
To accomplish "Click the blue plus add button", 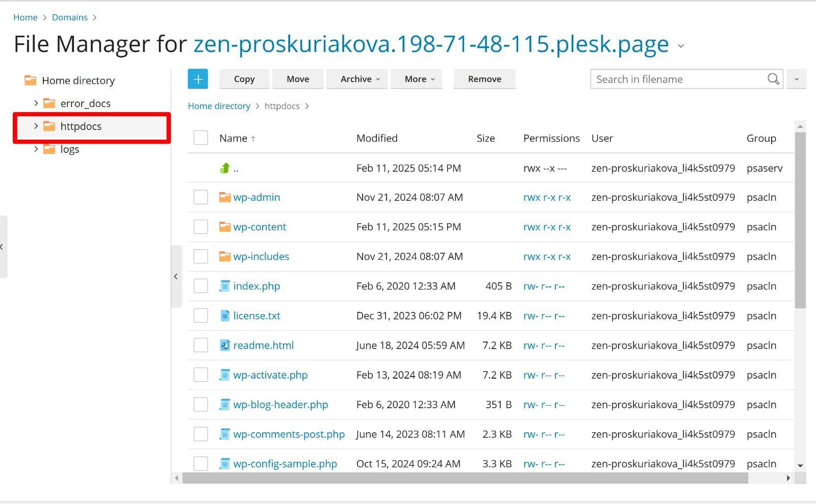I will tap(198, 79).
